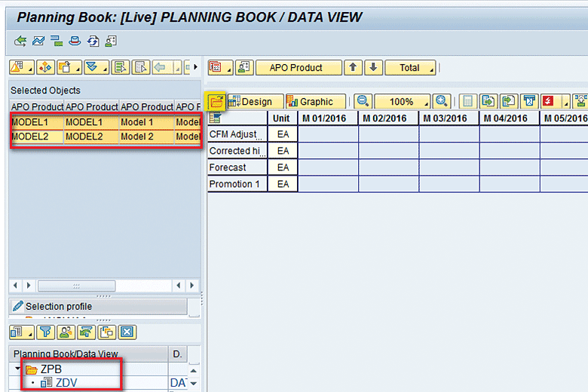Screen dimensions: 588x392
Task: Click the hat icon in the top toolbar
Action: tap(75, 41)
